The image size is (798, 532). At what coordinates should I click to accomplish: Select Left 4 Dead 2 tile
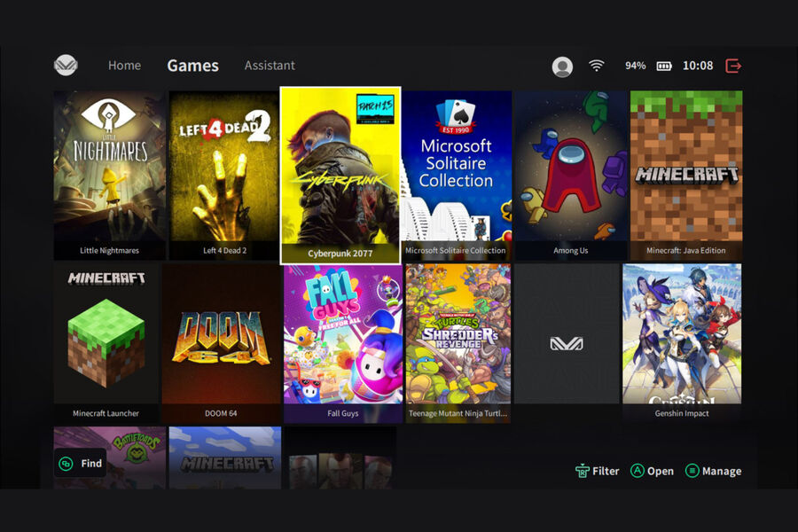pos(224,174)
